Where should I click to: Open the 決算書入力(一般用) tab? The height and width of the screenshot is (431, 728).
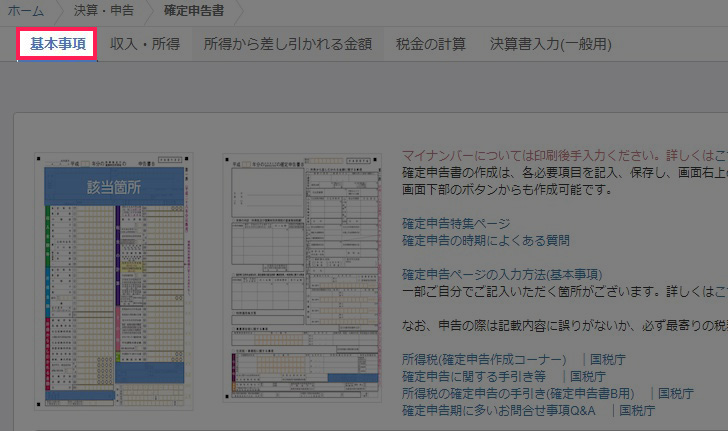click(x=550, y=44)
